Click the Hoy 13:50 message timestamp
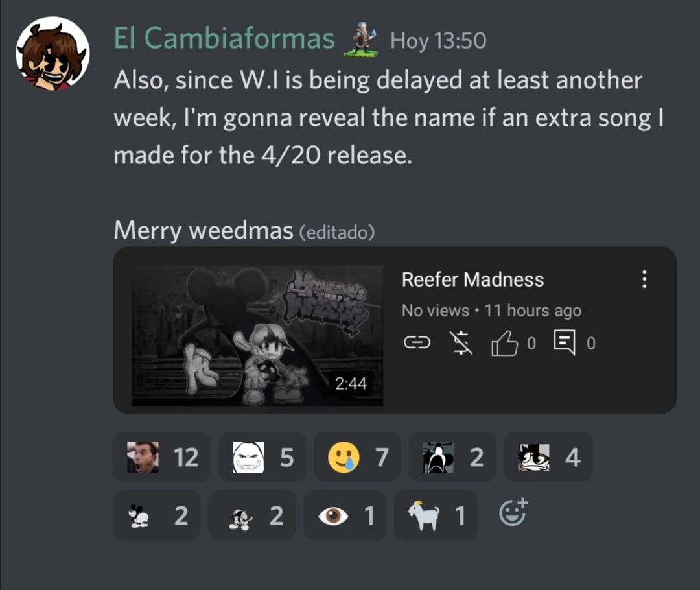 tap(438, 41)
